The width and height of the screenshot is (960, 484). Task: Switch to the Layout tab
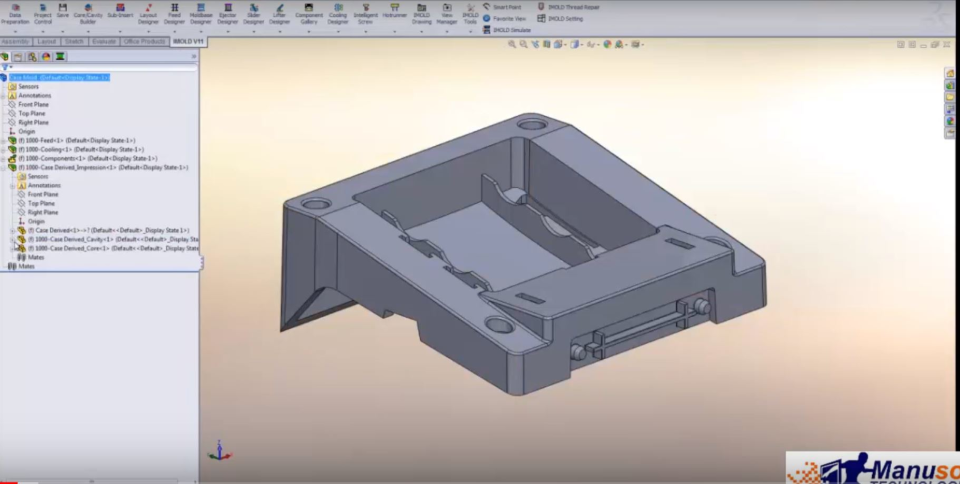tap(47, 42)
